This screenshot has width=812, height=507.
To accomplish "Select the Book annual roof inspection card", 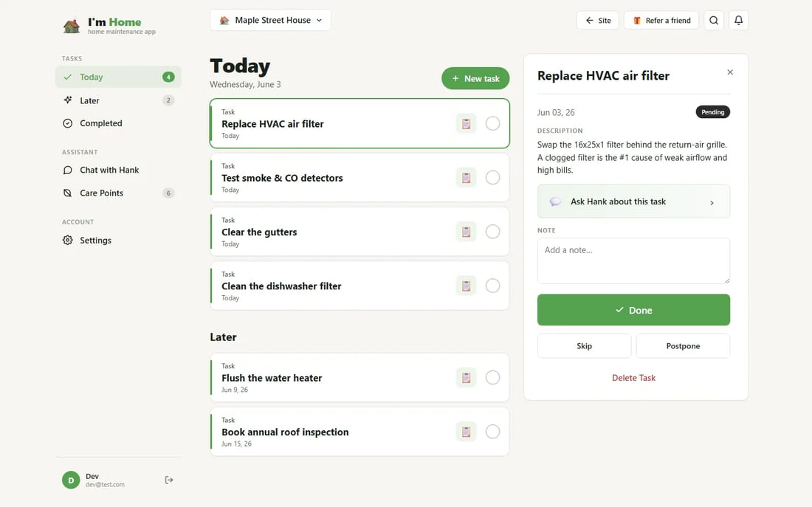I will click(x=359, y=432).
